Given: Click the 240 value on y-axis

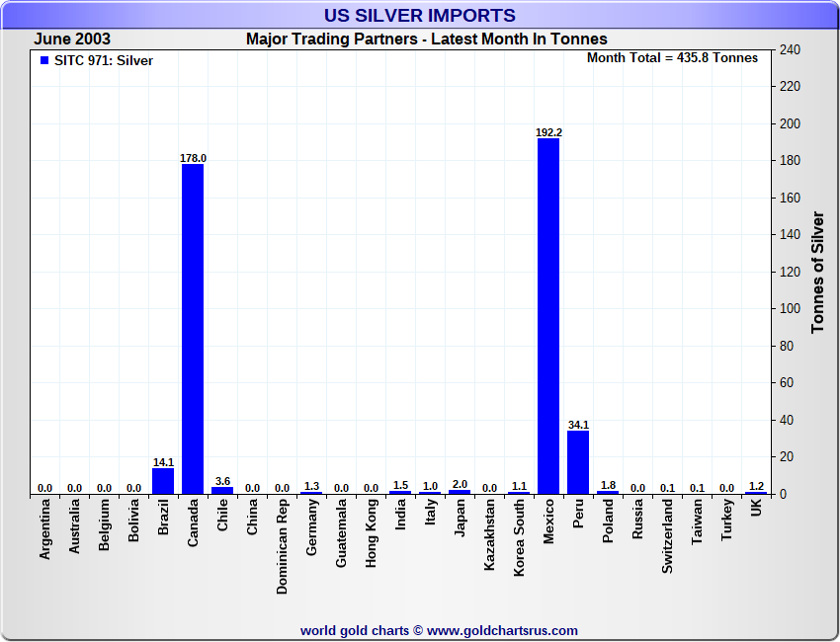Looking at the screenshot, I should (x=790, y=49).
